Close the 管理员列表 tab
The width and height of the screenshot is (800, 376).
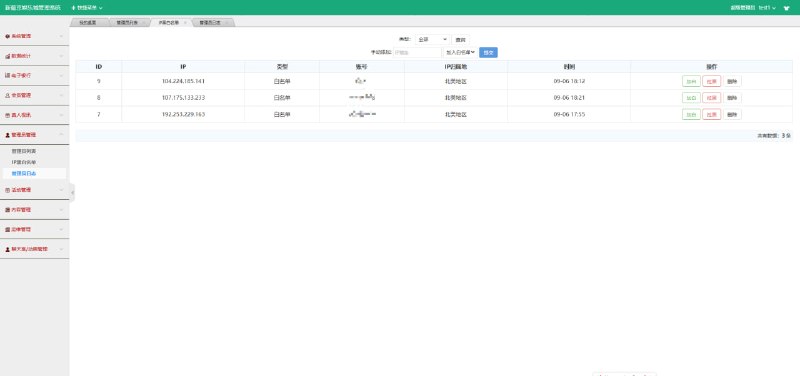[144, 22]
